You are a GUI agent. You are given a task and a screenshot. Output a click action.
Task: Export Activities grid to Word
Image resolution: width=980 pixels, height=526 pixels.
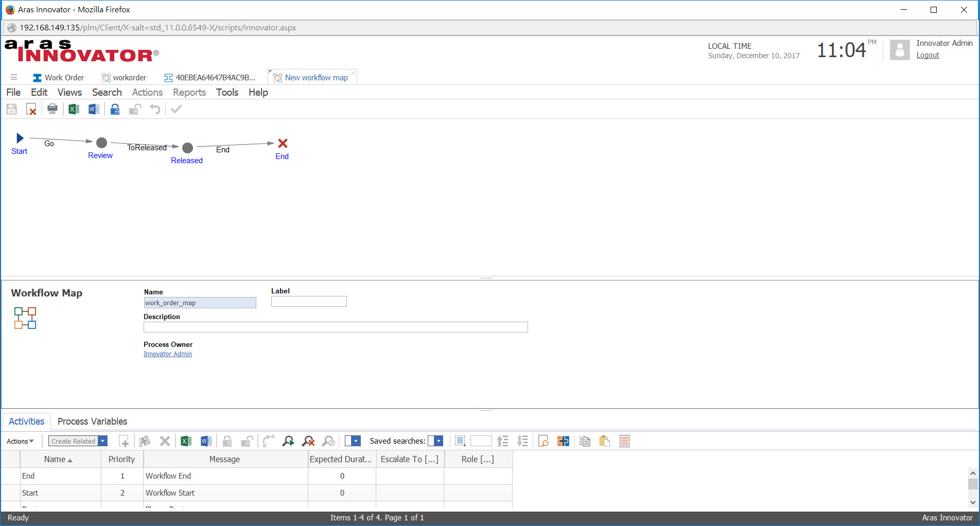[x=206, y=441]
